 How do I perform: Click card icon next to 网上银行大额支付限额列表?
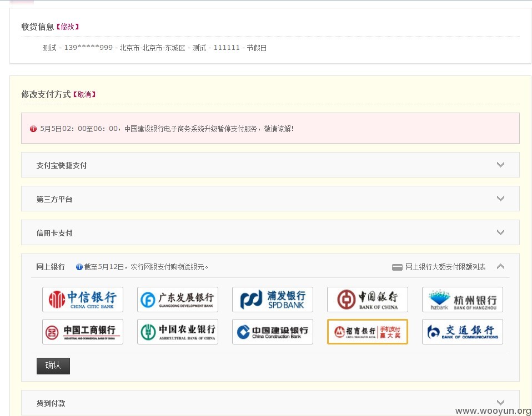click(x=397, y=267)
